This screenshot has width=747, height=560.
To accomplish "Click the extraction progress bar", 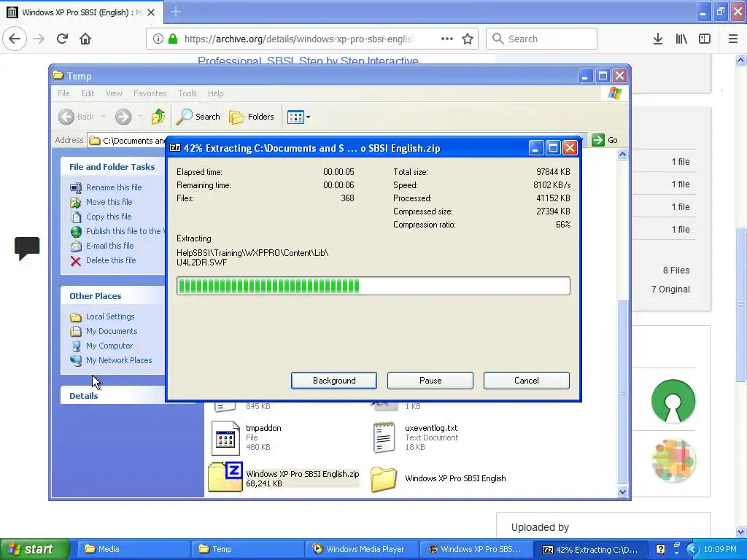I will [x=373, y=286].
